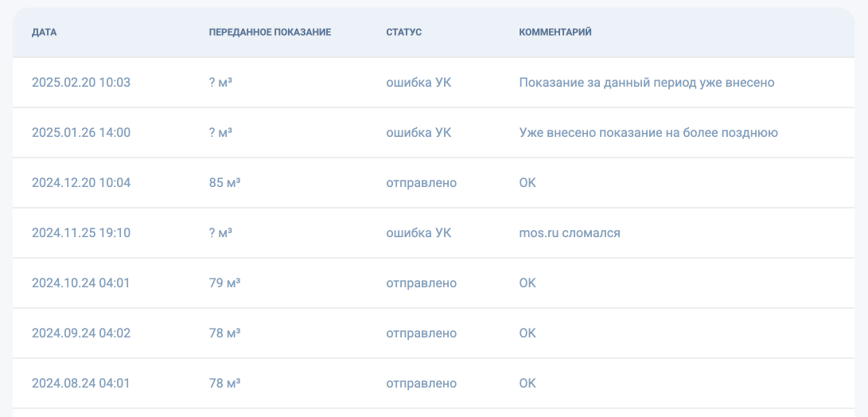Select the date cell 2024.09.24 04:02

coord(81,333)
